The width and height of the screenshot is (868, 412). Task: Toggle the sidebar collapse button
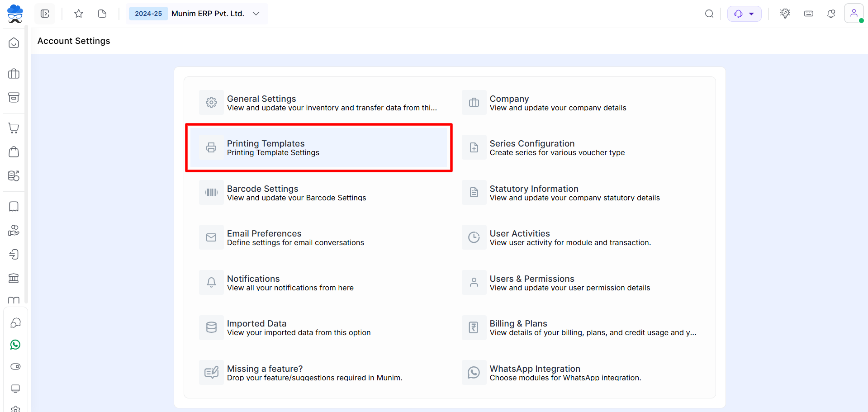(x=45, y=14)
